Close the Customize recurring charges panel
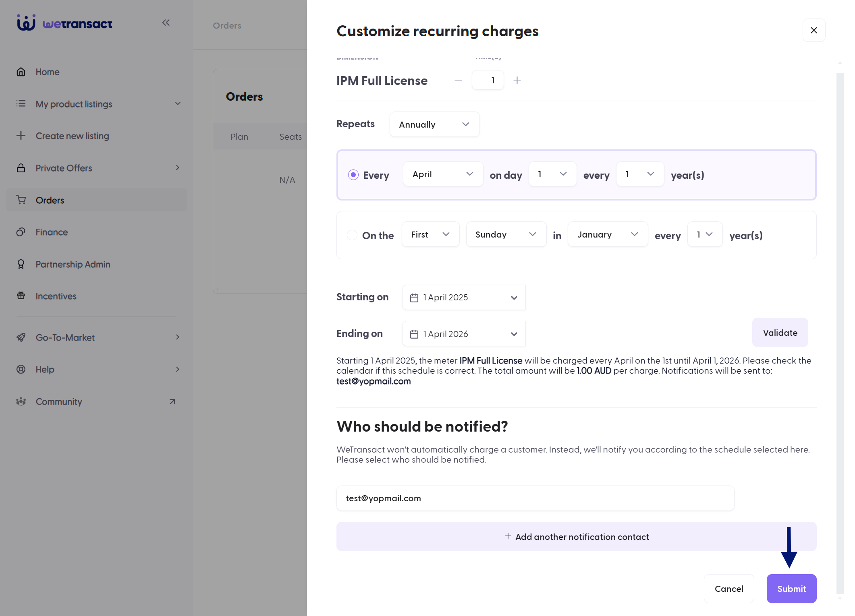Image resolution: width=855 pixels, height=616 pixels. point(814,30)
